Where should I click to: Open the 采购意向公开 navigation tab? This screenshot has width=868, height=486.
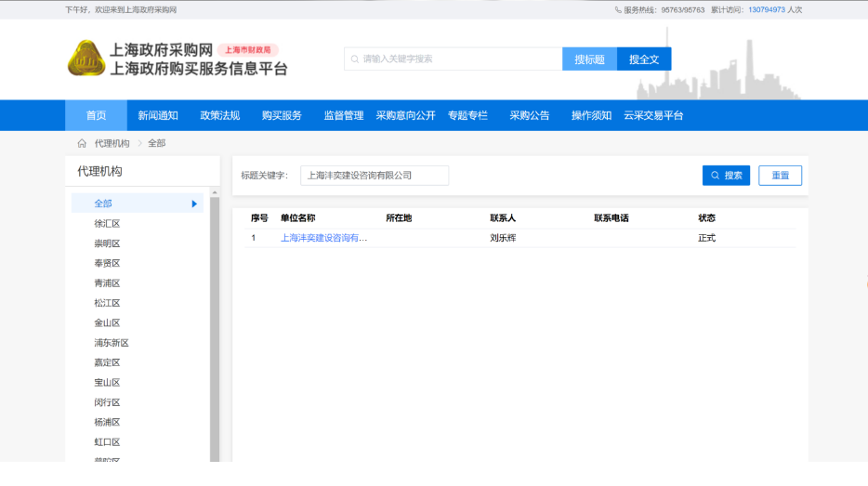click(x=406, y=115)
